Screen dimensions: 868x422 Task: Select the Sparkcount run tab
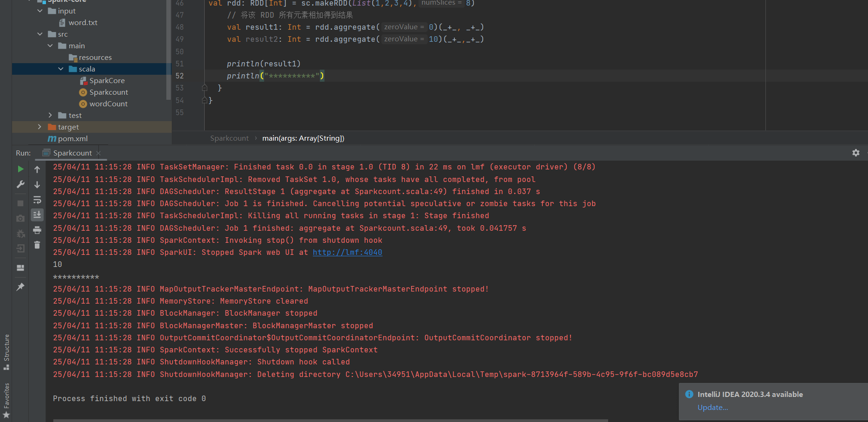[x=72, y=153]
